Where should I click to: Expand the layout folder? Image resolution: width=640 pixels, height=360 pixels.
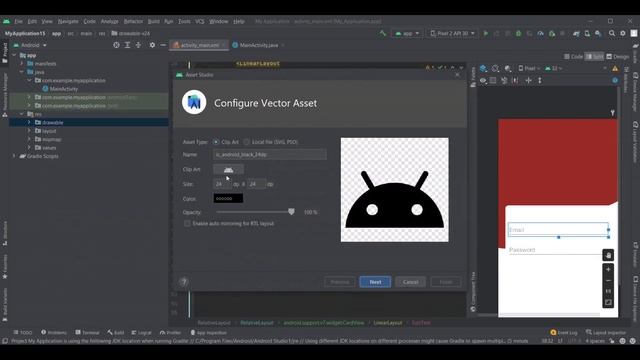(29, 131)
